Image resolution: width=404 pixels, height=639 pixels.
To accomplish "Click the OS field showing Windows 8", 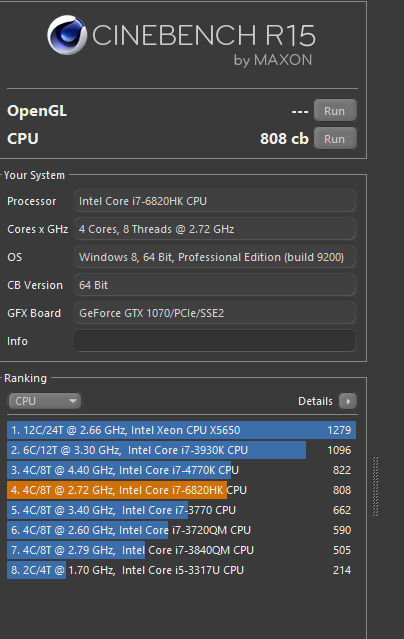I will click(215, 257).
